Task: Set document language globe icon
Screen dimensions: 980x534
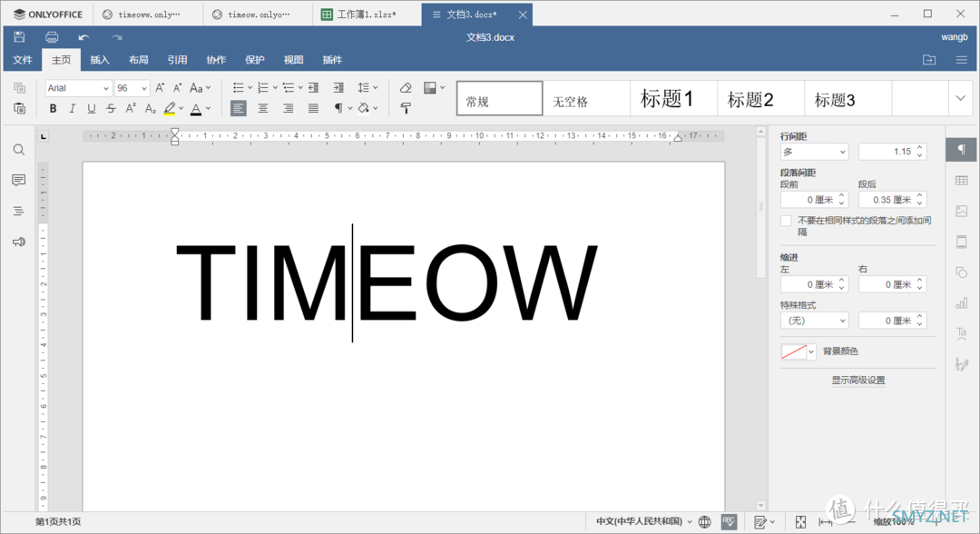Action: [704, 521]
